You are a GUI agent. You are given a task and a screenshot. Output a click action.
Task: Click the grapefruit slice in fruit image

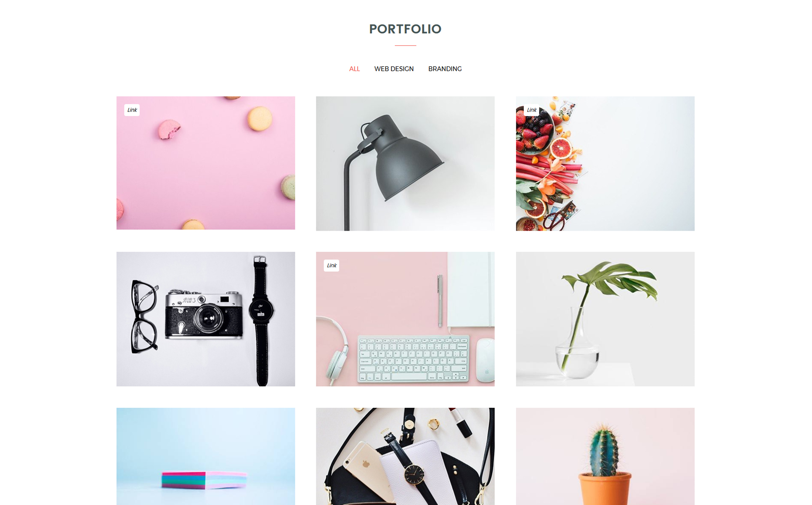pyautogui.click(x=561, y=148)
